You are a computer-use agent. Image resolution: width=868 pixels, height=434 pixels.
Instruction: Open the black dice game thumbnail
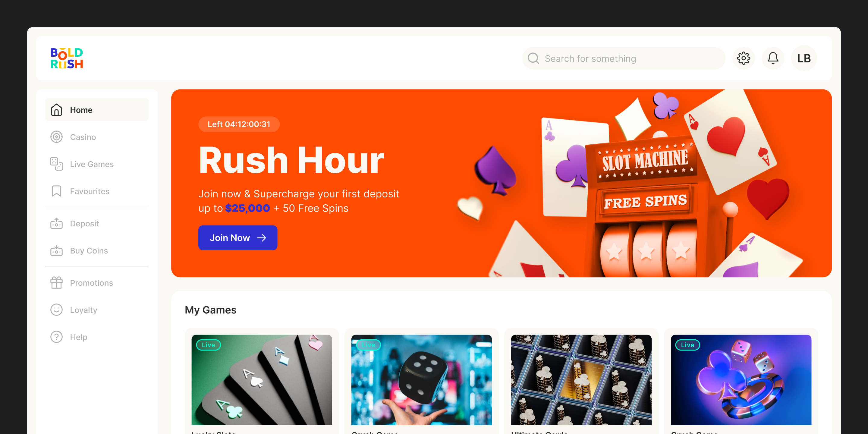[x=422, y=380]
